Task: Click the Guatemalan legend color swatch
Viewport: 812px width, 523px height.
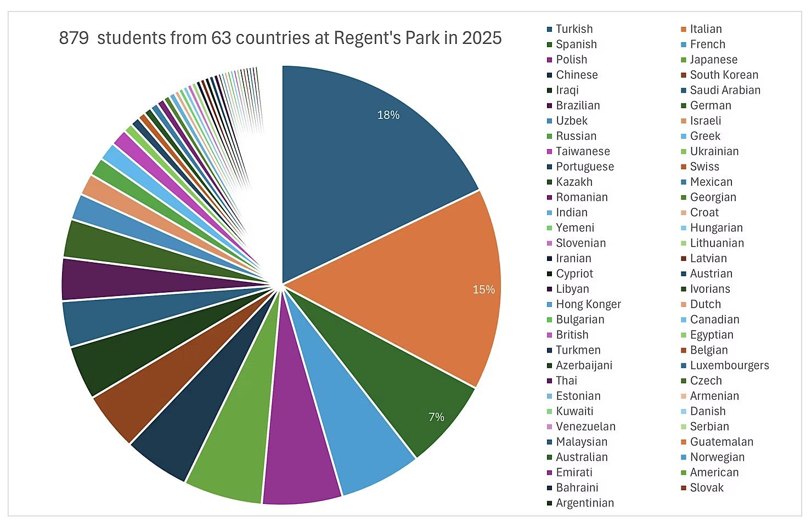Action: click(x=683, y=442)
